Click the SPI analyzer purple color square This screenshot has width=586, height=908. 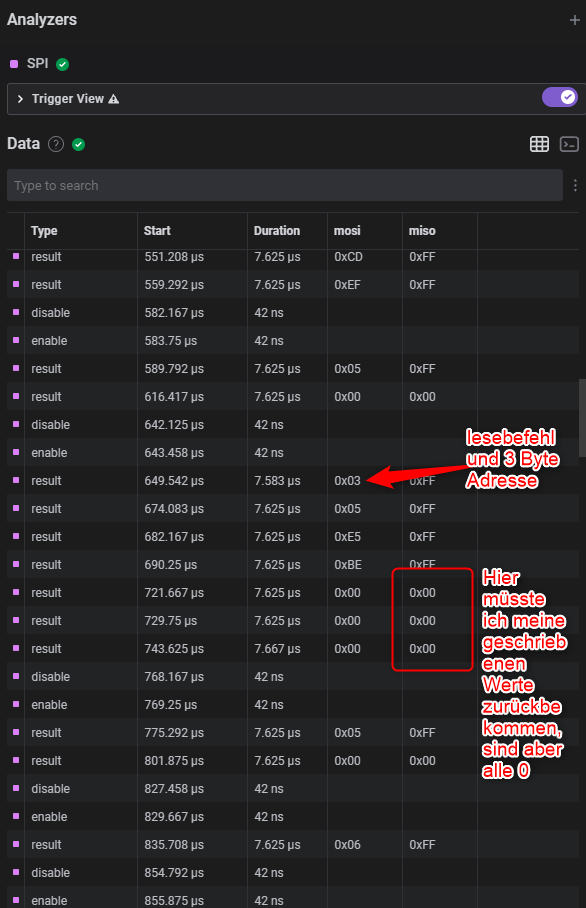coord(14,64)
